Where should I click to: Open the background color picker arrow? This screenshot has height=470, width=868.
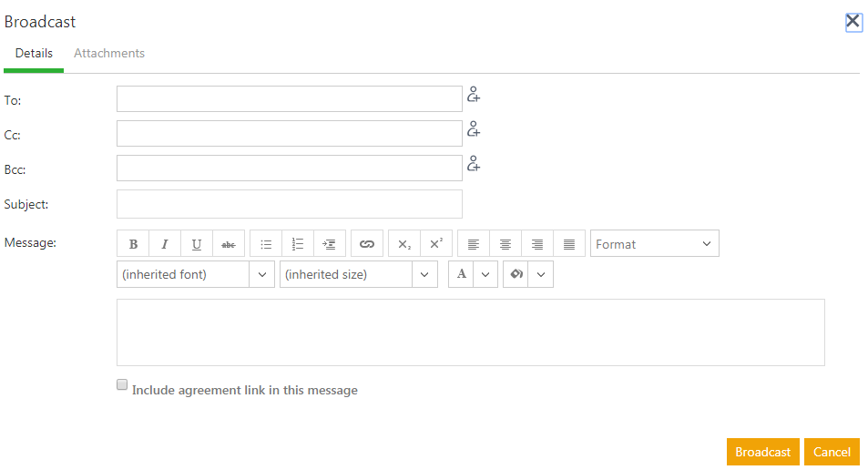coord(541,274)
